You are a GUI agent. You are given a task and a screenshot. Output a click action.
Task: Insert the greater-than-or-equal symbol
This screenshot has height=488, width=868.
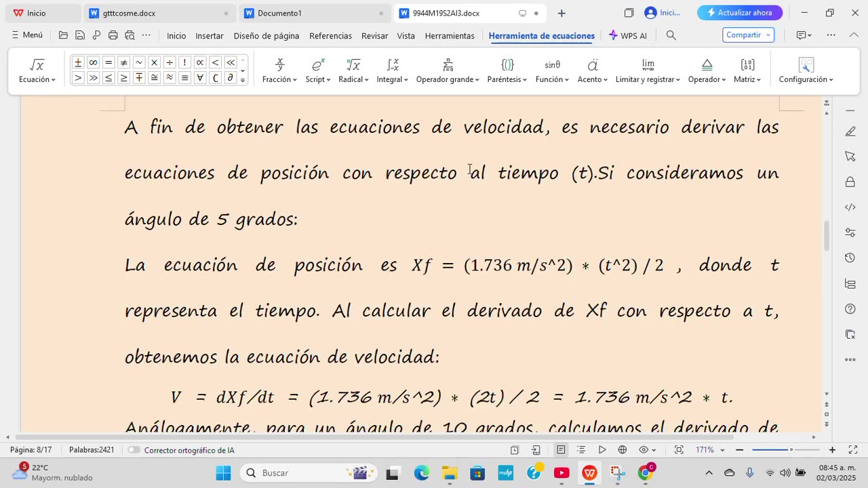pyautogui.click(x=123, y=78)
